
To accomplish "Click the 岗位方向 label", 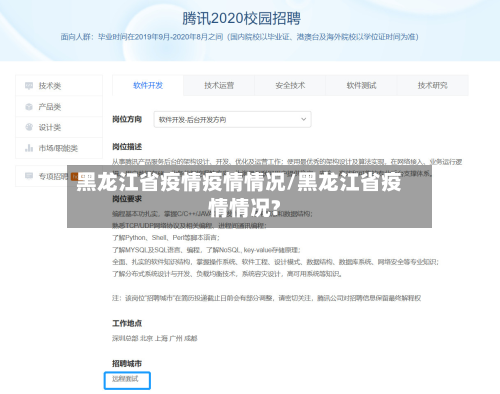I will click(x=127, y=119).
